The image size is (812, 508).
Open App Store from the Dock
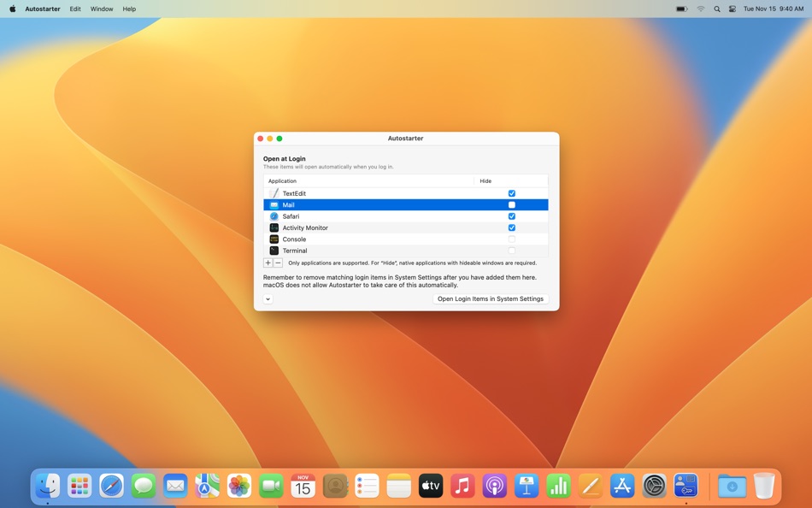pyautogui.click(x=622, y=487)
